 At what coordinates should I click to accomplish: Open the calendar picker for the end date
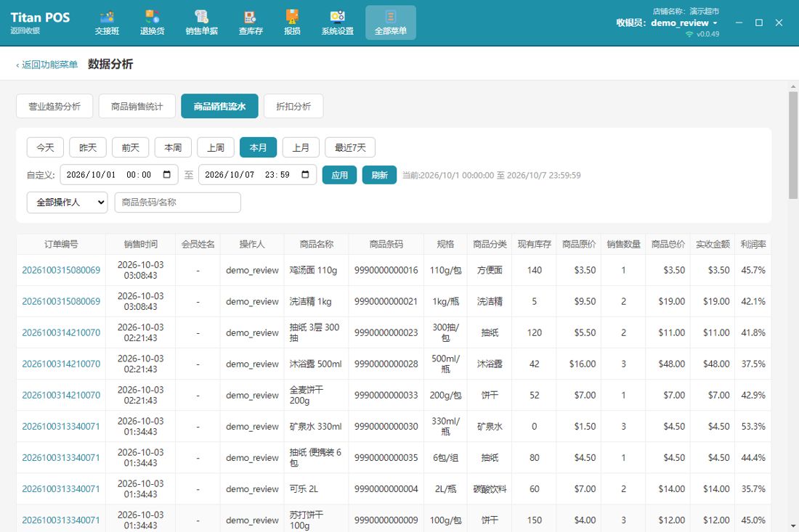(x=305, y=175)
